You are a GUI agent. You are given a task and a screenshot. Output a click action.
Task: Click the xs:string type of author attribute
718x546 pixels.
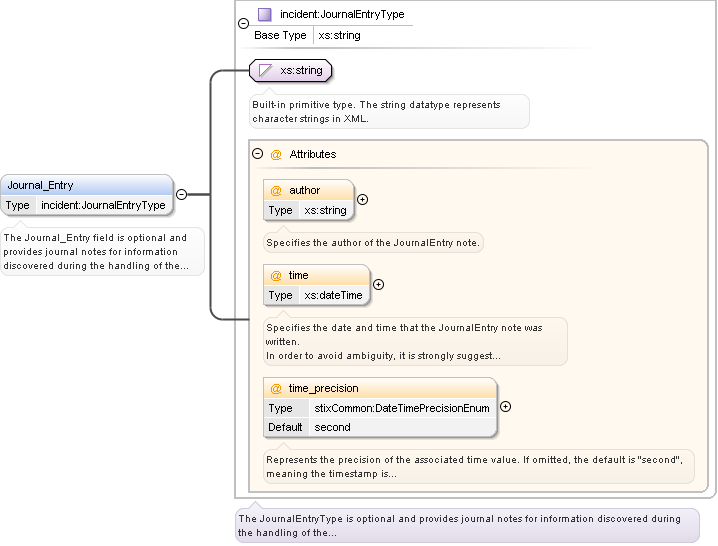325,210
